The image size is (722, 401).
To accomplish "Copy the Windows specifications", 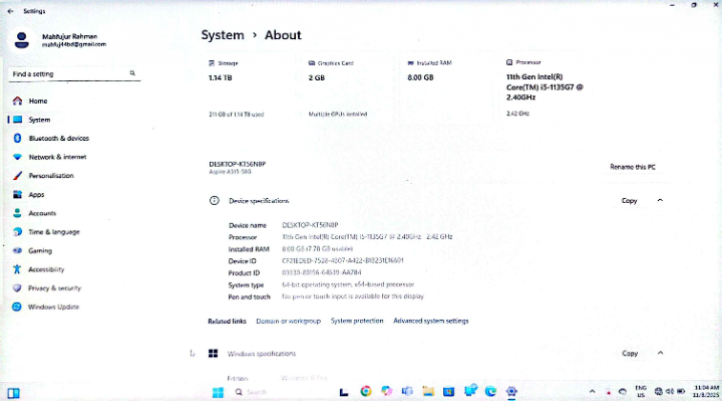I will click(x=629, y=354).
